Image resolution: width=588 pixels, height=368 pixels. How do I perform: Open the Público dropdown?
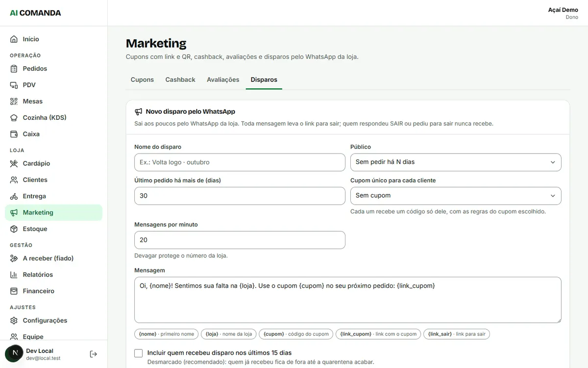pos(456,162)
